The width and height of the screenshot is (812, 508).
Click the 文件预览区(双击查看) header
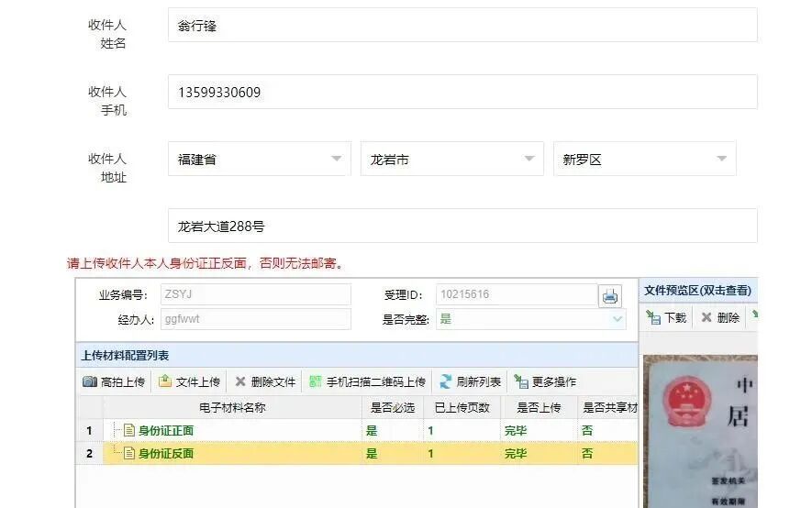tap(698, 290)
